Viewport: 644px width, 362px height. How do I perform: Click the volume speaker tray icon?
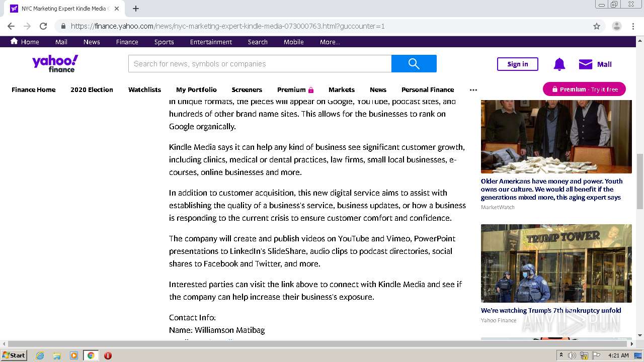[x=572, y=355]
